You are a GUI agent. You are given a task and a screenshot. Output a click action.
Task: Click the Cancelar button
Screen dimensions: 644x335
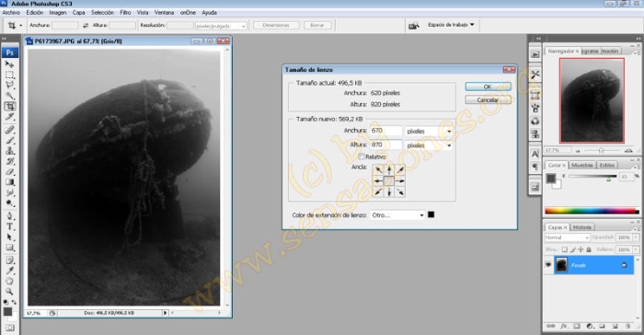tap(488, 100)
